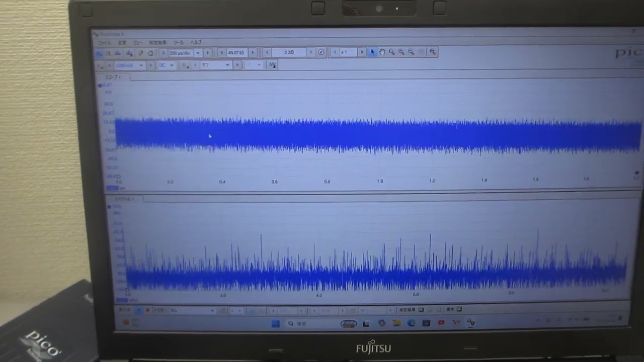Image resolution: width=644 pixels, height=362 pixels.
Task: Open YouTube icon on taskbar
Action: coord(441,323)
